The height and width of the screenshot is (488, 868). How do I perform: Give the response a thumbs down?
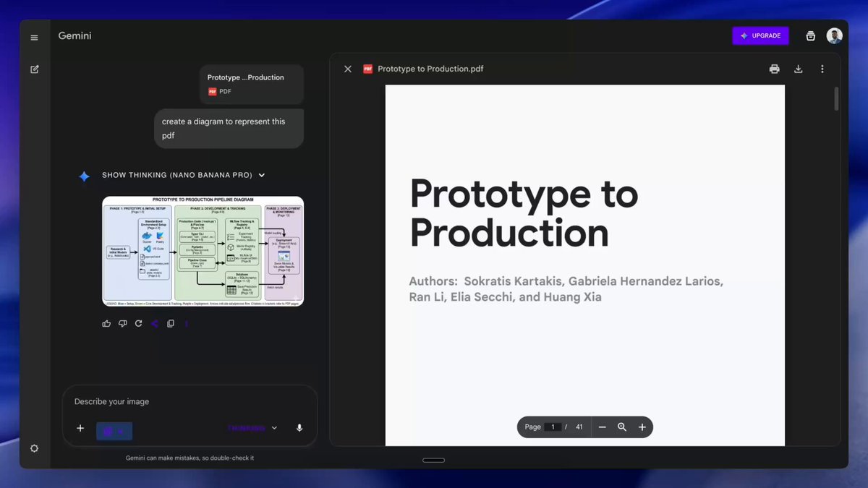[122, 323]
